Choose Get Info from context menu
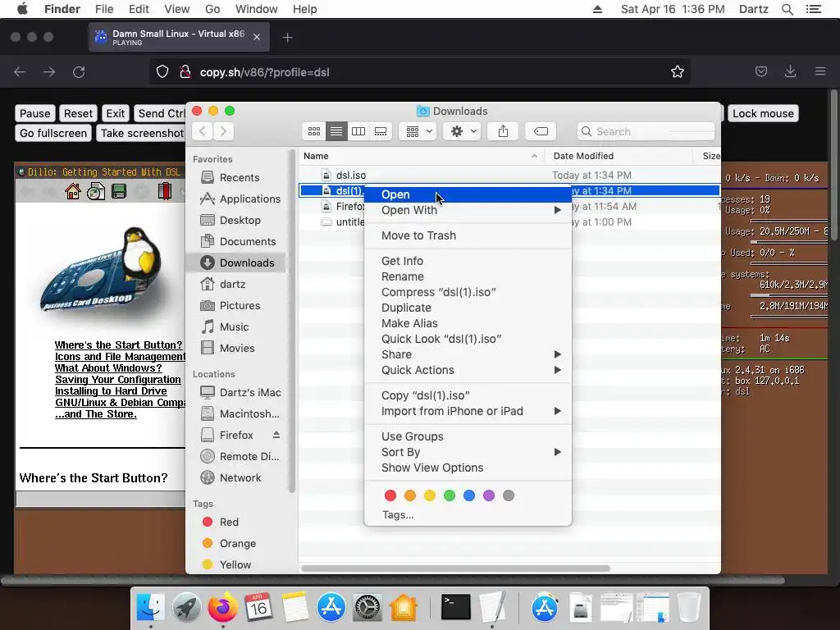840x630 pixels. click(x=468, y=261)
